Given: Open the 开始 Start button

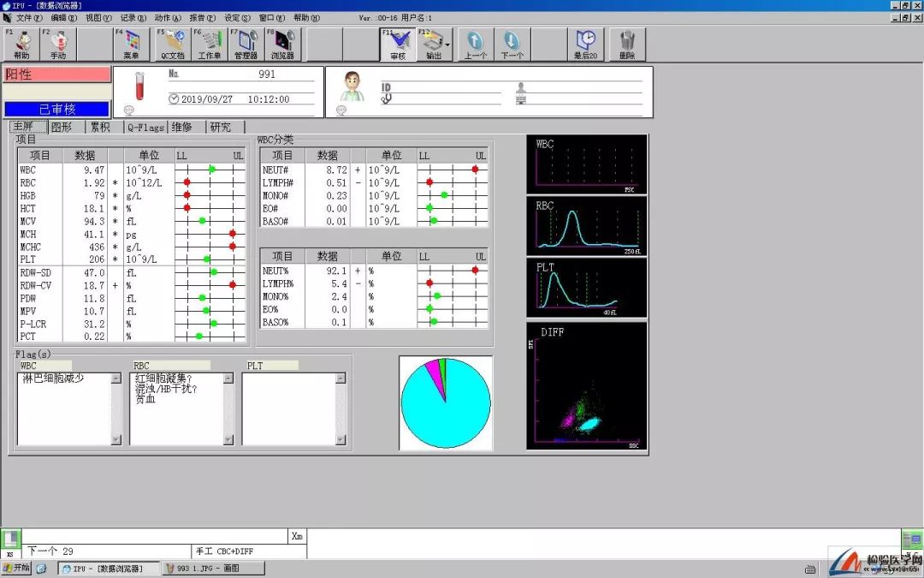Looking at the screenshot, I should (x=16, y=568).
